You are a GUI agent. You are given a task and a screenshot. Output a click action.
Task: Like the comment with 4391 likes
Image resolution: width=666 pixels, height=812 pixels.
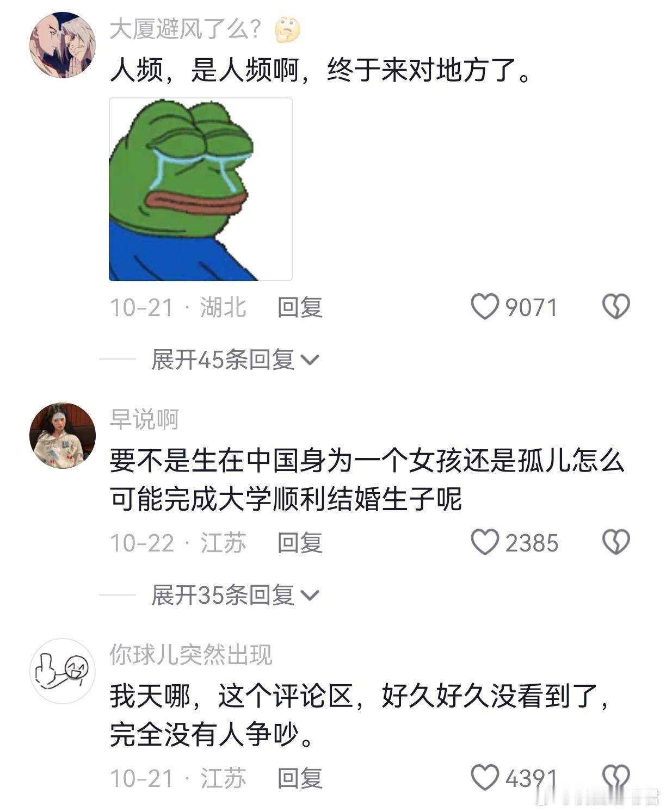click(x=484, y=778)
